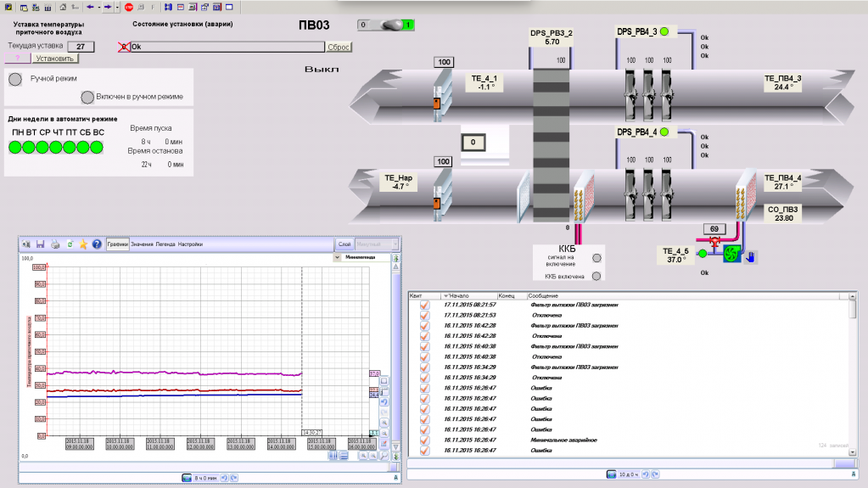Click the Начало column sort arrow
This screenshot has width=868, height=488.
coord(446,296)
